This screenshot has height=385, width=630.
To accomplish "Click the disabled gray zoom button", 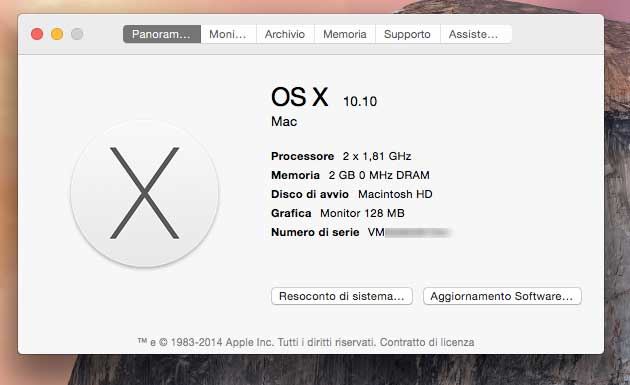I will click(77, 34).
